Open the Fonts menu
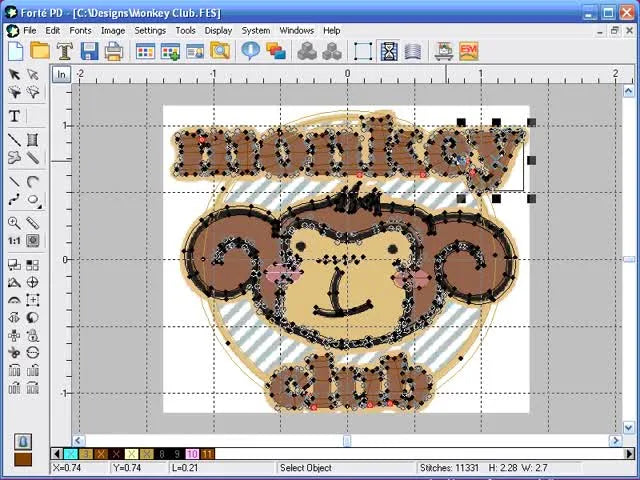Image resolution: width=640 pixels, height=480 pixels. pyautogui.click(x=80, y=31)
